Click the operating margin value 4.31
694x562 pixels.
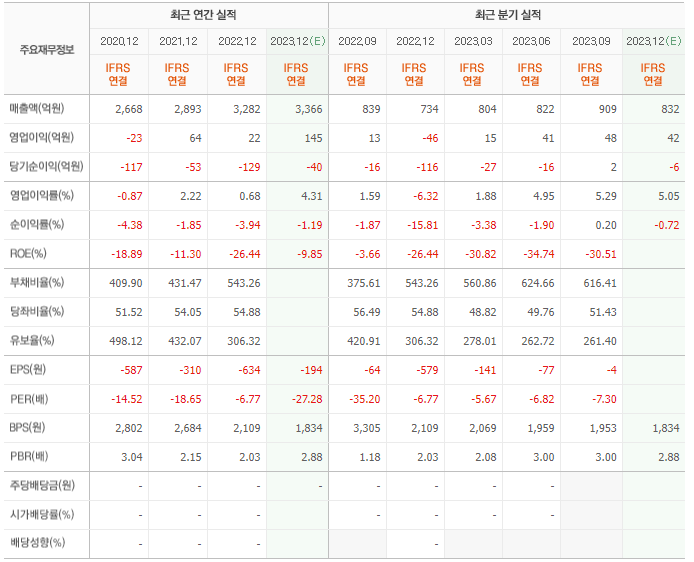click(x=312, y=196)
